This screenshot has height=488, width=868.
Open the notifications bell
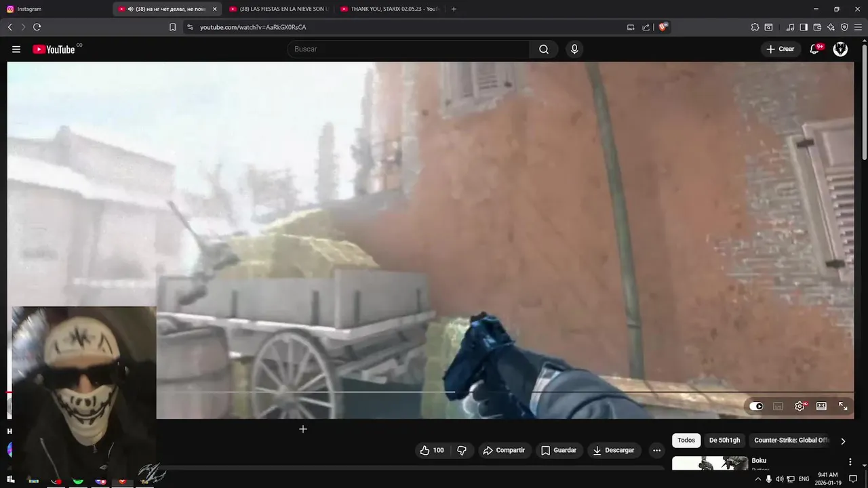click(x=815, y=49)
